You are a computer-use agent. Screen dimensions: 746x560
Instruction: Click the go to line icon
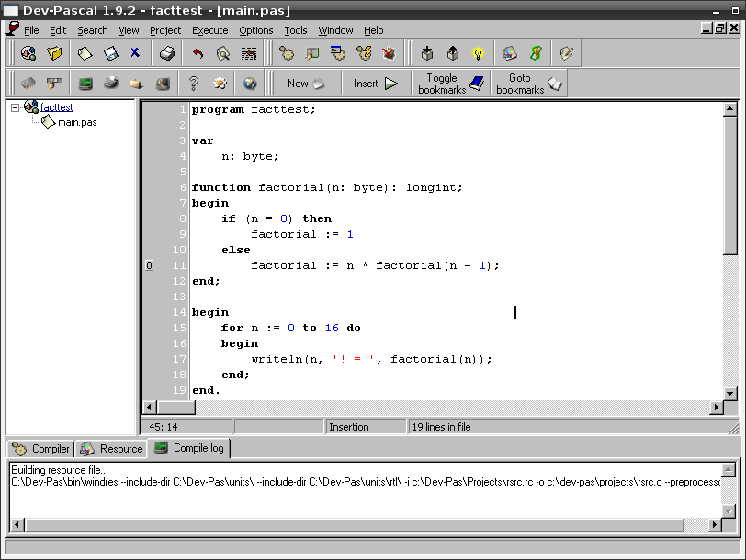pyautogui.click(x=249, y=53)
